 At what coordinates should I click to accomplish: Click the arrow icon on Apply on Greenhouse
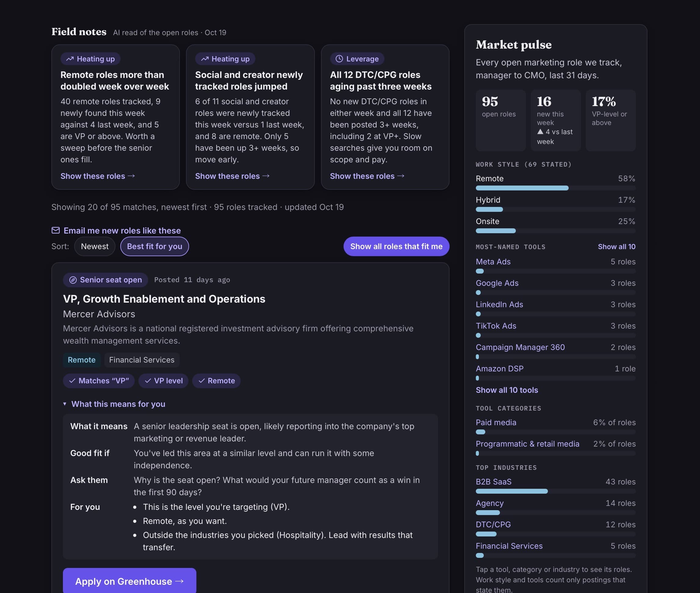tap(179, 581)
